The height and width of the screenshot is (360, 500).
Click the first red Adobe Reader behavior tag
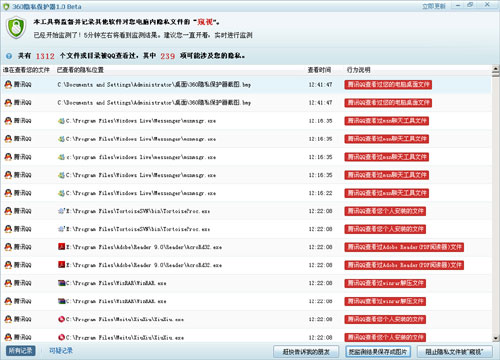tap(404, 247)
